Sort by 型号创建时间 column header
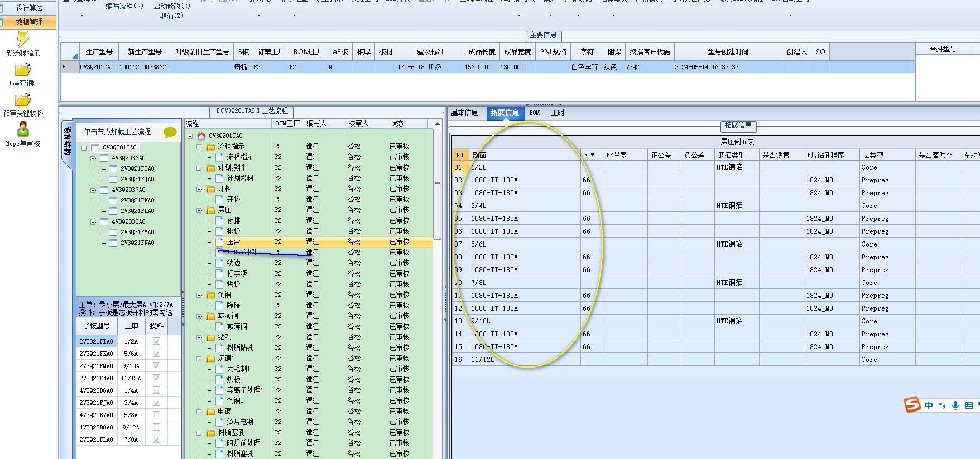980x459 pixels. click(x=728, y=52)
